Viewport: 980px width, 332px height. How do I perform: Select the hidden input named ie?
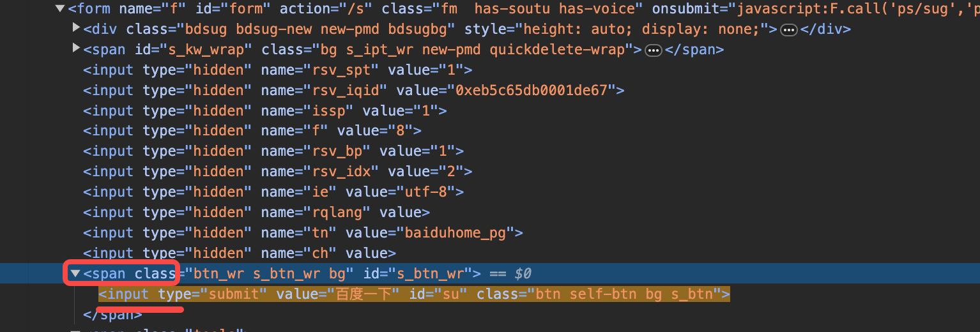[273, 192]
